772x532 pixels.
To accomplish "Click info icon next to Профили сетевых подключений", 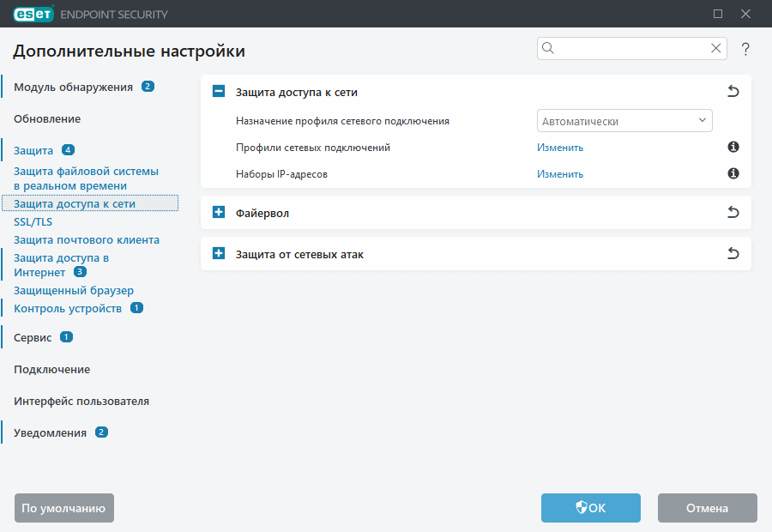I will [x=733, y=147].
